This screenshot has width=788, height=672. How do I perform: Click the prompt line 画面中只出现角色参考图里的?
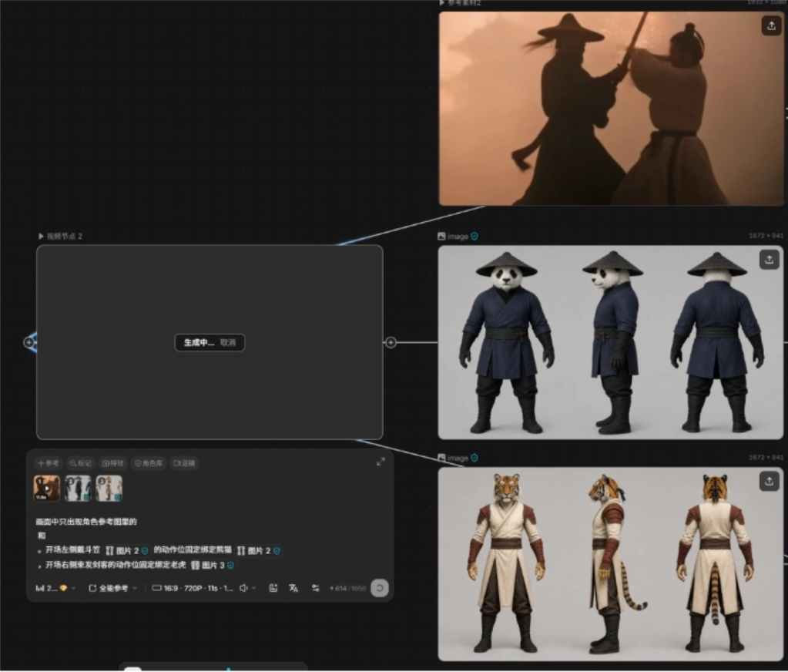tap(86, 522)
